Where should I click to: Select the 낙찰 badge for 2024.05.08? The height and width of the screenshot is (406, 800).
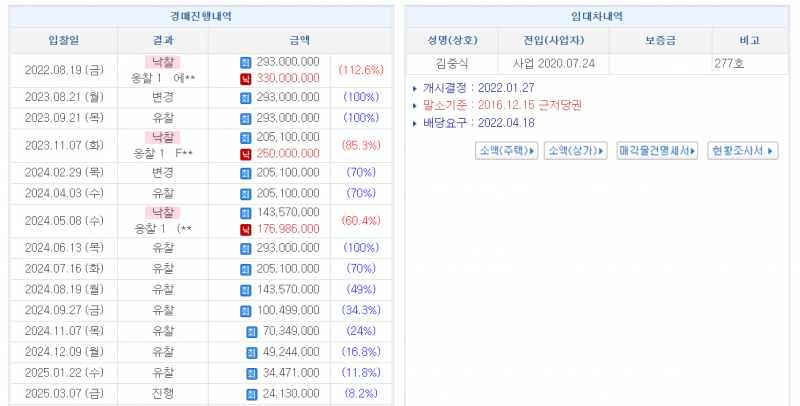(162, 213)
